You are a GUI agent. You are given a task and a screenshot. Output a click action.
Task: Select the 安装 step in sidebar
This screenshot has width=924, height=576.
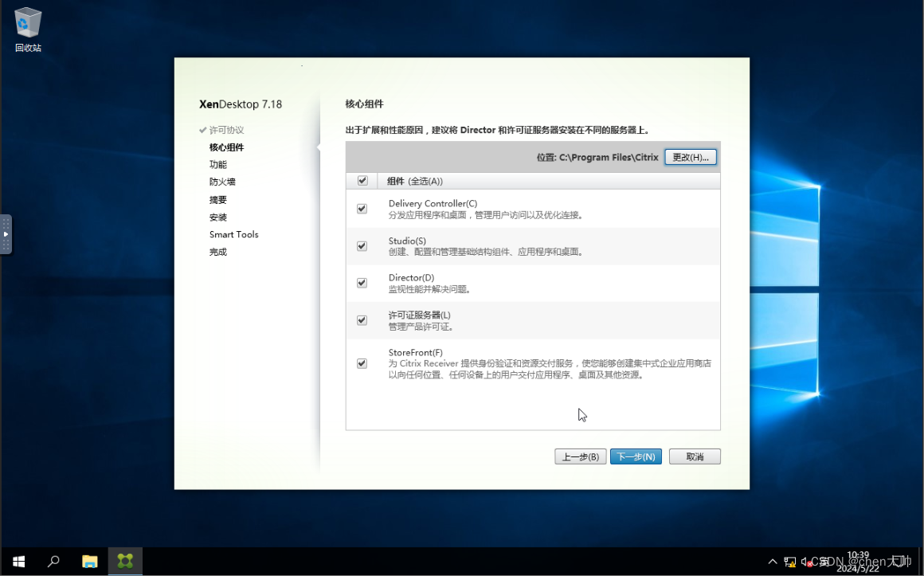tap(218, 217)
